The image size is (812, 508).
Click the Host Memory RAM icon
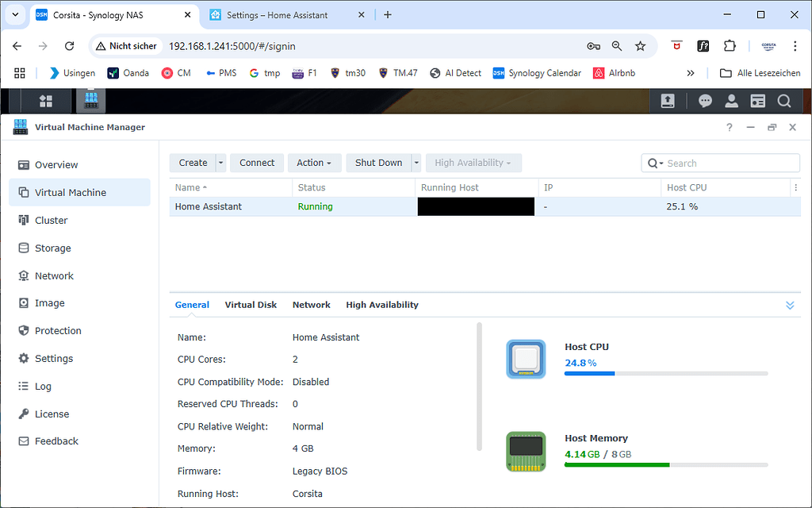526,451
